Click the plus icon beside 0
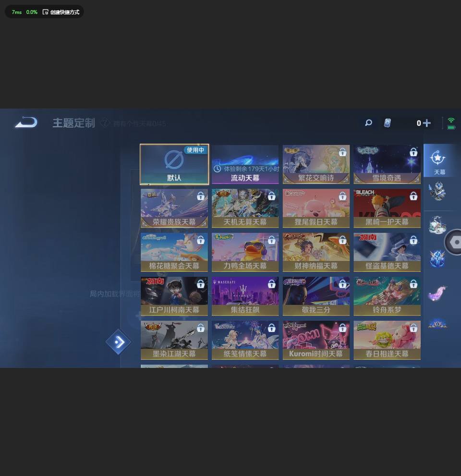The height and width of the screenshot is (476, 461). click(427, 122)
